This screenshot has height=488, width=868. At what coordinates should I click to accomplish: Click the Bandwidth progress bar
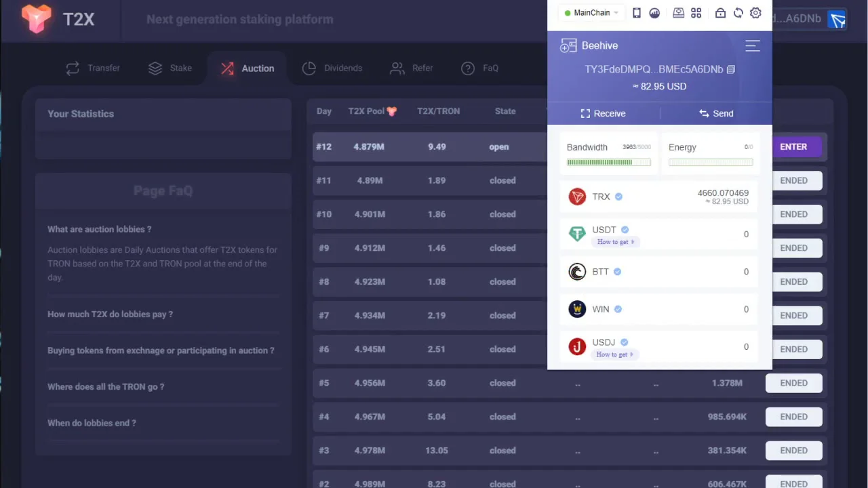point(609,162)
